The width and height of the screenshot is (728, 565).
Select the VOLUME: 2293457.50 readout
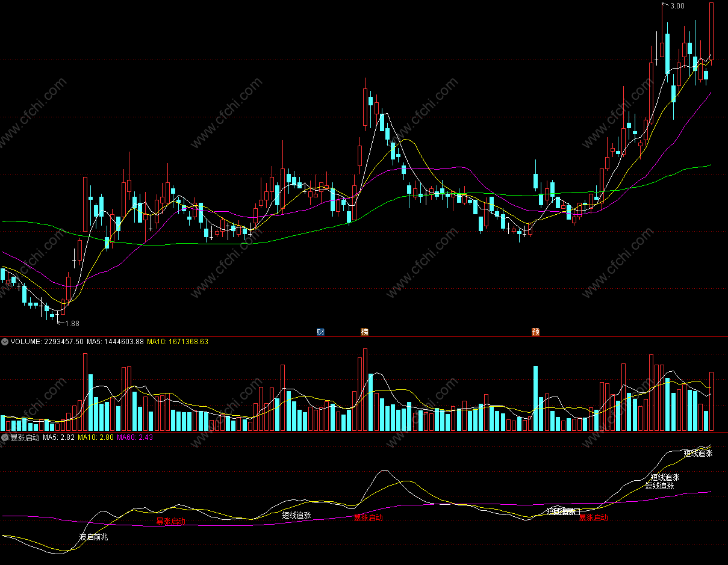pos(47,342)
